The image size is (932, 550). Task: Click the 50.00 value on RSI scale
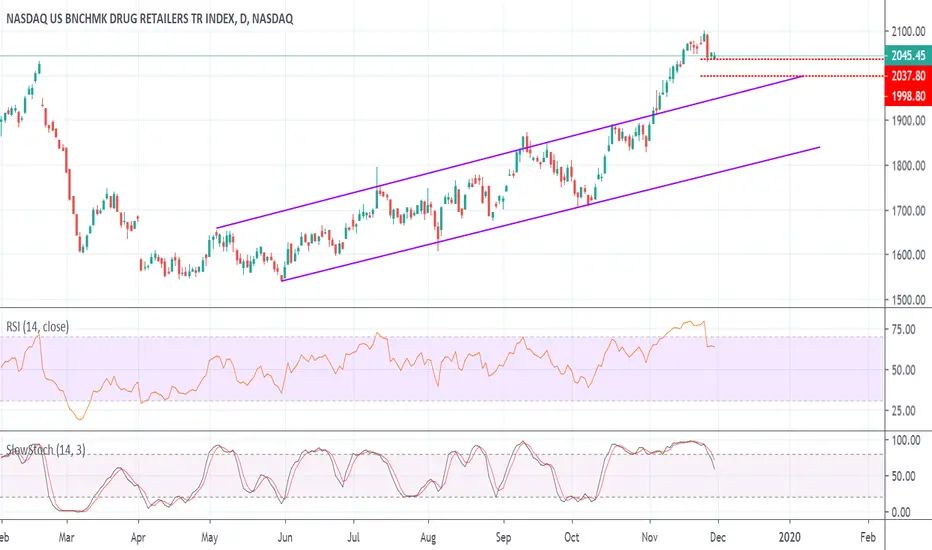click(x=903, y=370)
